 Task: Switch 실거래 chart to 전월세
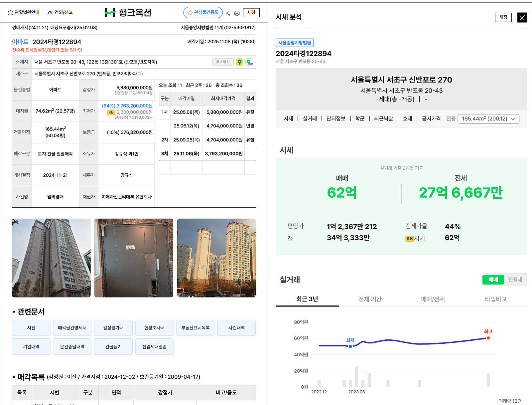(515, 280)
